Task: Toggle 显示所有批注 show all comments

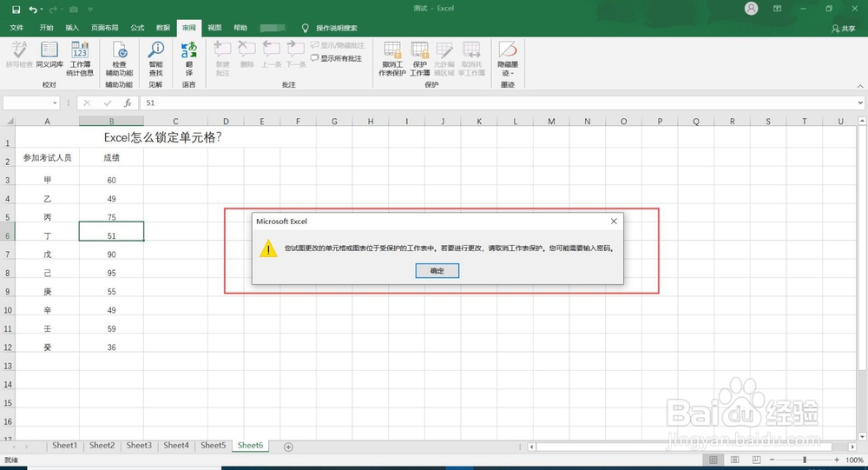Action: 336,58
